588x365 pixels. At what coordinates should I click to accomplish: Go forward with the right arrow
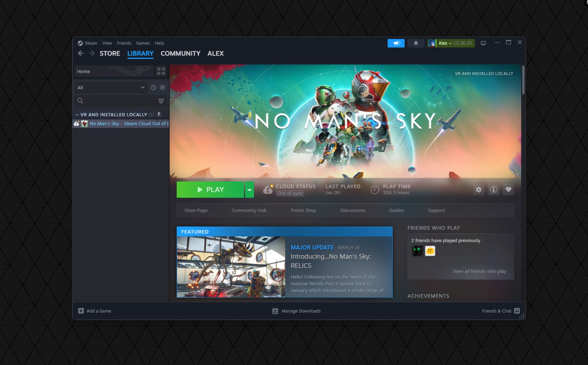click(92, 53)
